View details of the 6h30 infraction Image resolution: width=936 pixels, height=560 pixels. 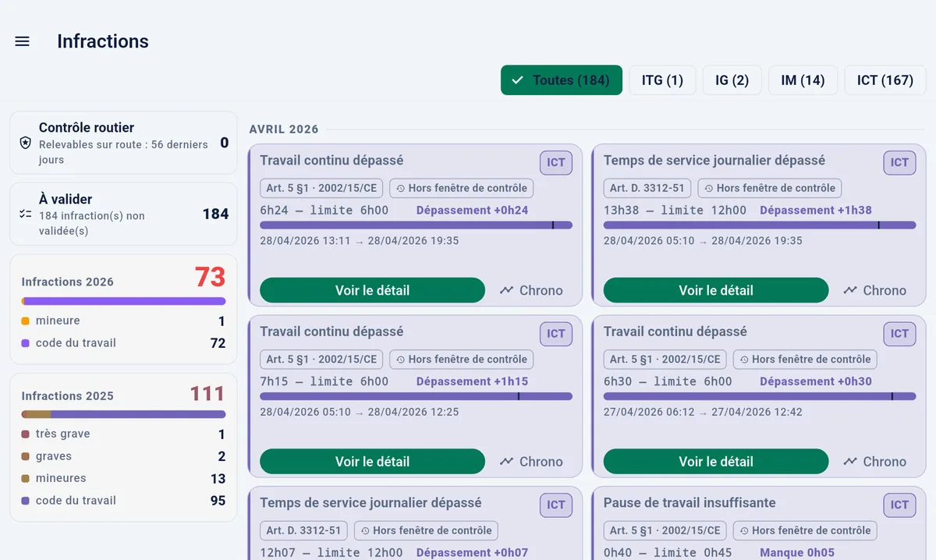click(716, 462)
